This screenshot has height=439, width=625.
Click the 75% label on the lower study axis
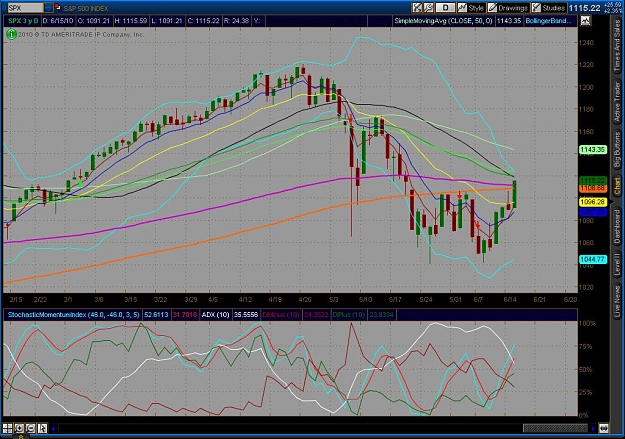click(x=587, y=346)
